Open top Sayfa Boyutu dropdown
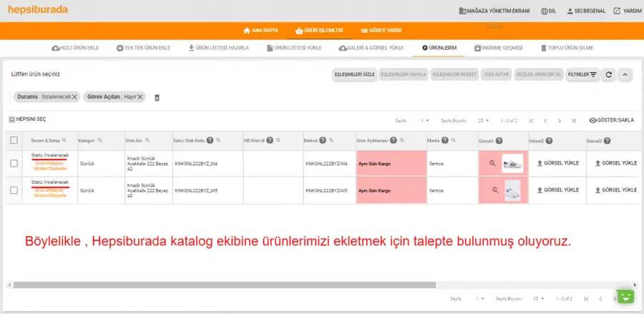 (484, 121)
